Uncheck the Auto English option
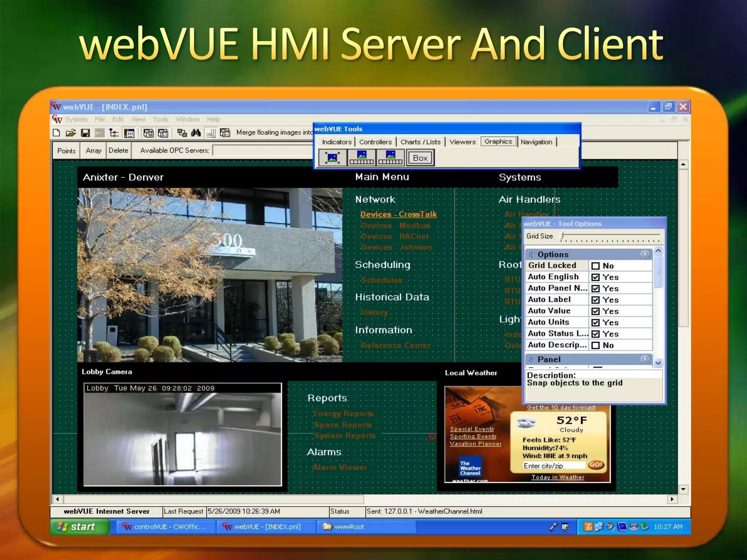Screen dimensions: 747x560 (595, 277)
